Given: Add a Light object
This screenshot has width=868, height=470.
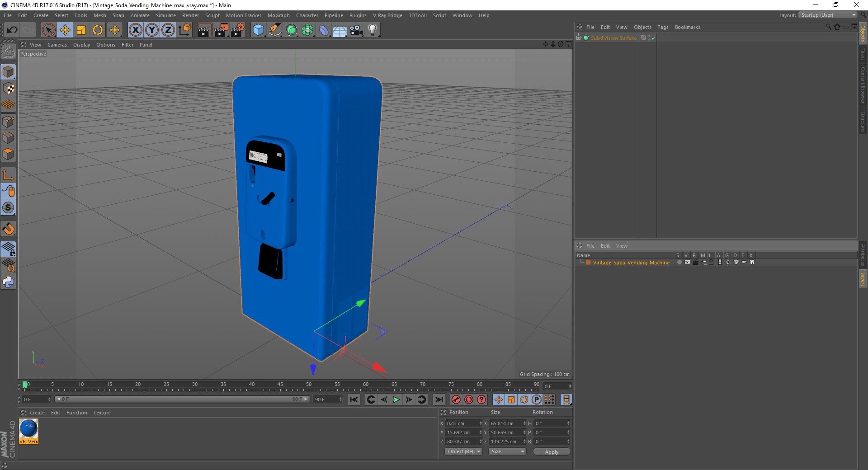Looking at the screenshot, I should click(x=372, y=30).
